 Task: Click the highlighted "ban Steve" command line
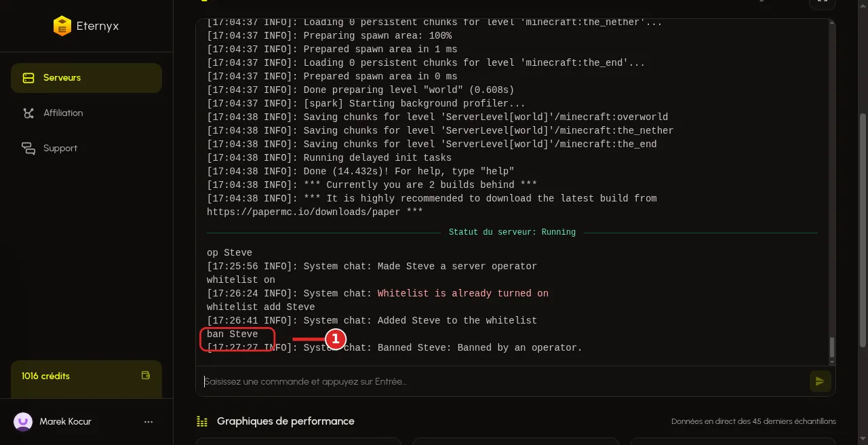point(233,334)
